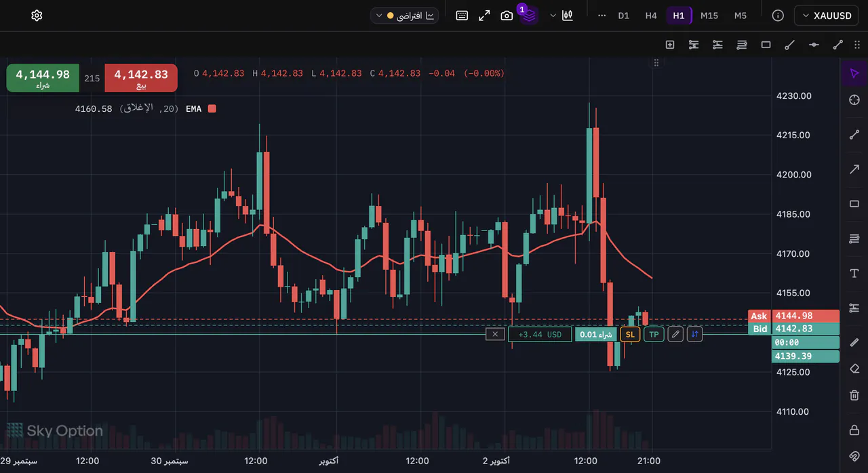Click the 4139.39 entry price tag
868x473 pixels.
click(806, 356)
